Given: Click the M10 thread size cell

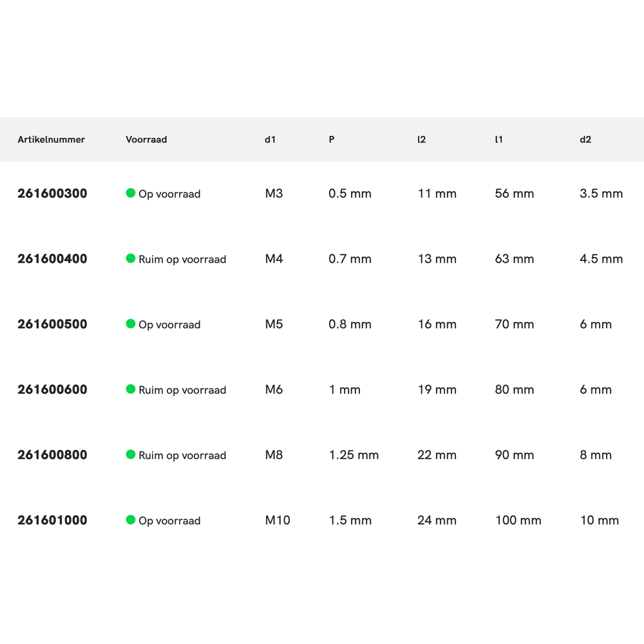Looking at the screenshot, I should [278, 520].
